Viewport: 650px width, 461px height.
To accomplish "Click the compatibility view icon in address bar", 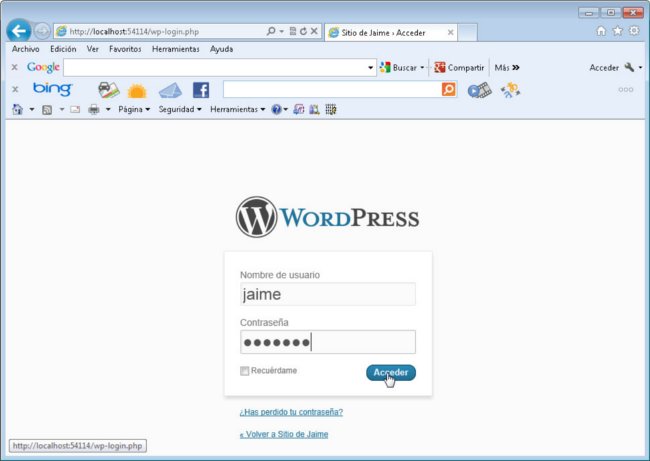I will pos(293,31).
